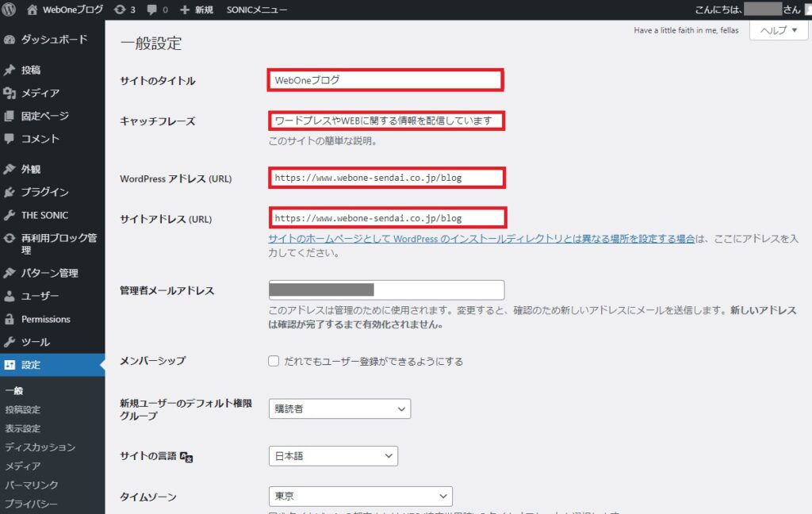Click the 設定 sliders icon
Screen dimensions: 812x514
[x=10, y=365]
